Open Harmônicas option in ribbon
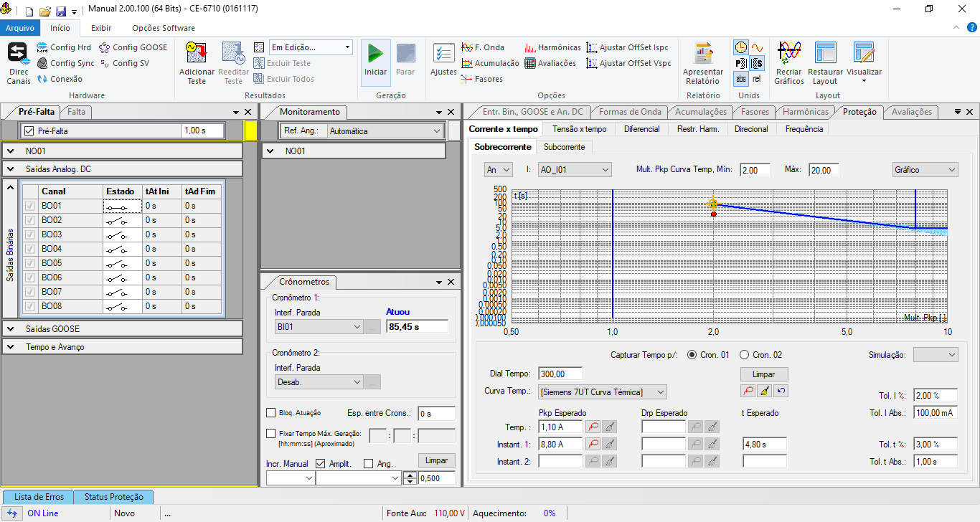This screenshot has height=522, width=980. [552, 47]
